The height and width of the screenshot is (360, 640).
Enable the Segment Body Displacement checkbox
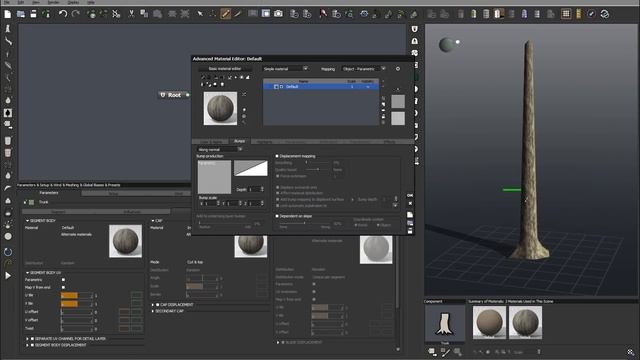(32, 345)
